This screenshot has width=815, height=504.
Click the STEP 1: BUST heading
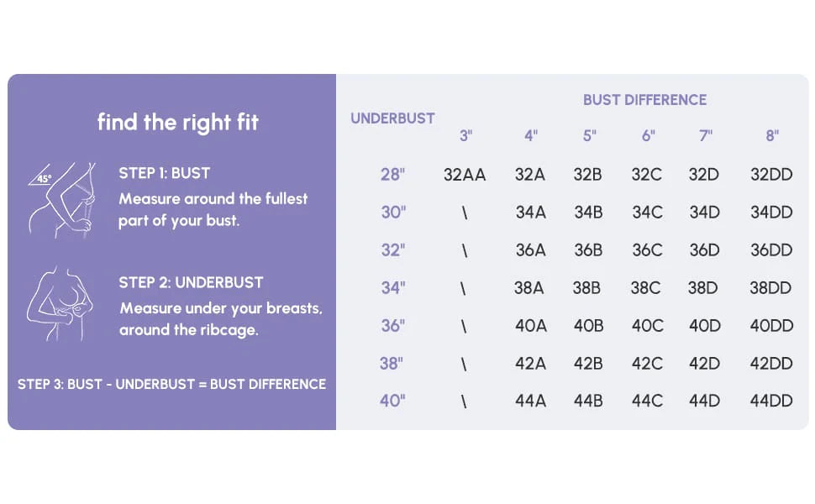(x=164, y=173)
